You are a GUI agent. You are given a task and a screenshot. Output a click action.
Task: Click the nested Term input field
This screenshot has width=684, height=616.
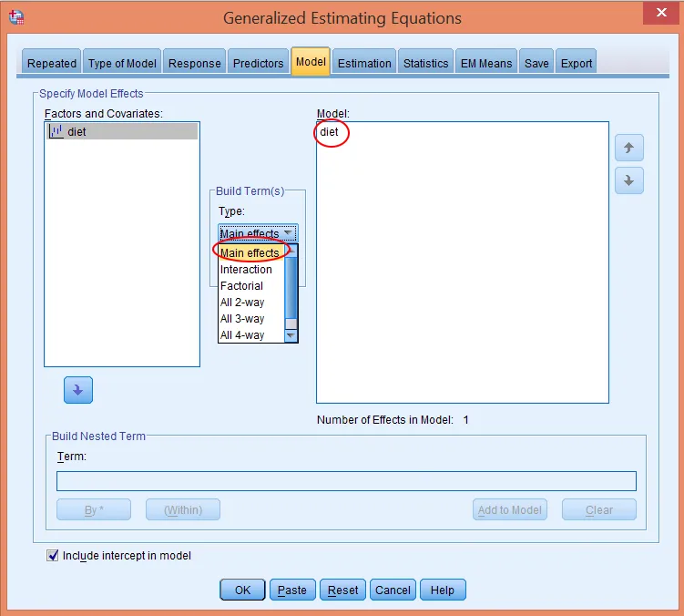coord(346,481)
